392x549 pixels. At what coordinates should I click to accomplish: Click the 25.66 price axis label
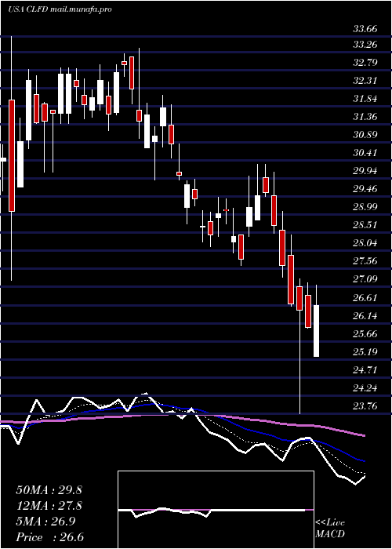pyautogui.click(x=365, y=333)
